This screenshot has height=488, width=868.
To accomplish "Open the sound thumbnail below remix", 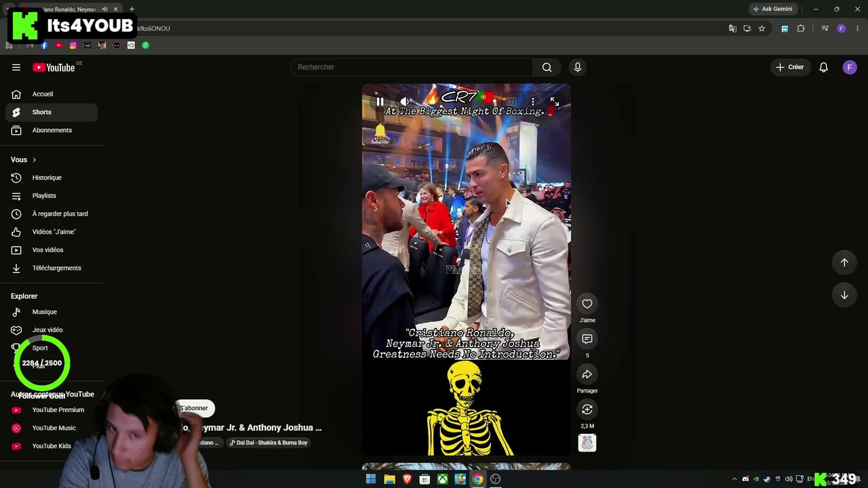I will pos(587,443).
